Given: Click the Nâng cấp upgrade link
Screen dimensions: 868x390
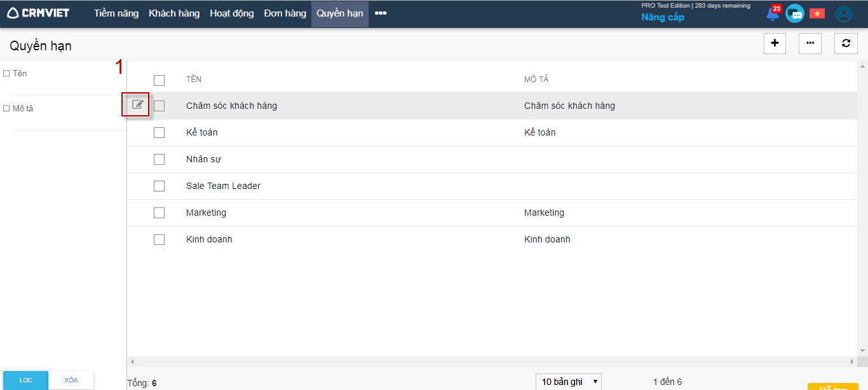Looking at the screenshot, I should click(x=662, y=17).
